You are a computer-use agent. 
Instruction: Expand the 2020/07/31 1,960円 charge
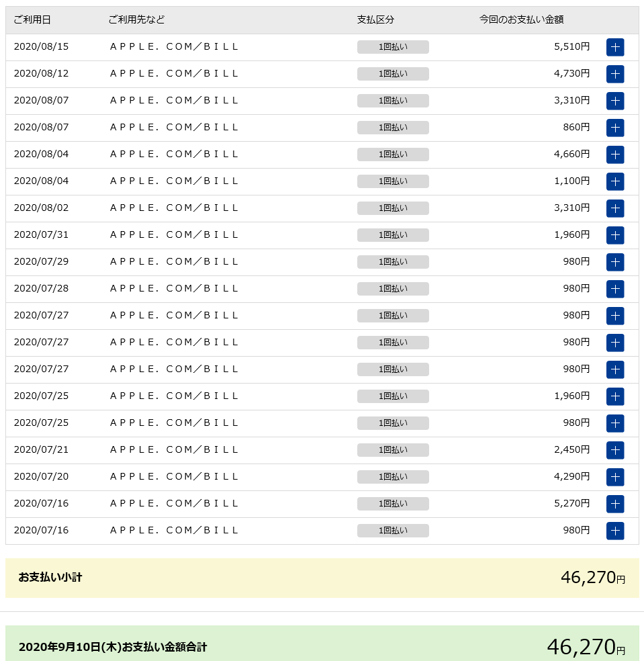click(x=615, y=235)
